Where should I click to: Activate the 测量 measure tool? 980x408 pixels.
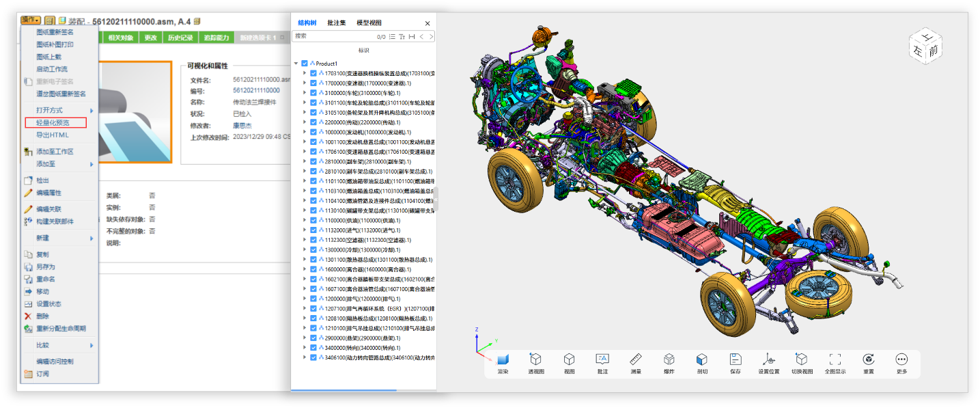(x=635, y=360)
